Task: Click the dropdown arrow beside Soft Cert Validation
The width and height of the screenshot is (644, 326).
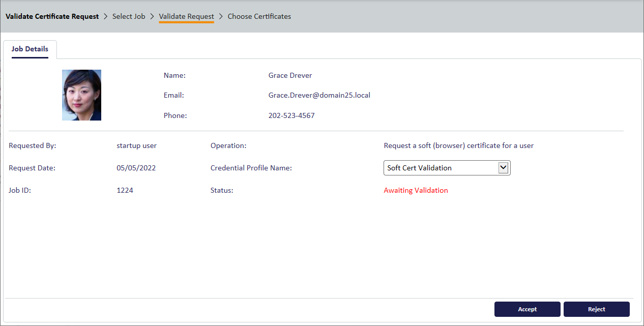Action: 503,168
